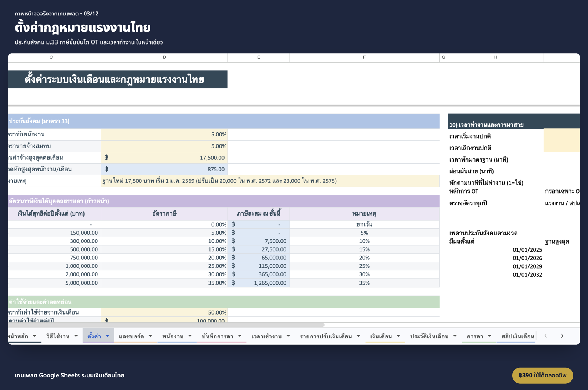Screen dimensions: 588x390
Task: Select the 01/01/2032 effective date cell
Action: point(496,275)
